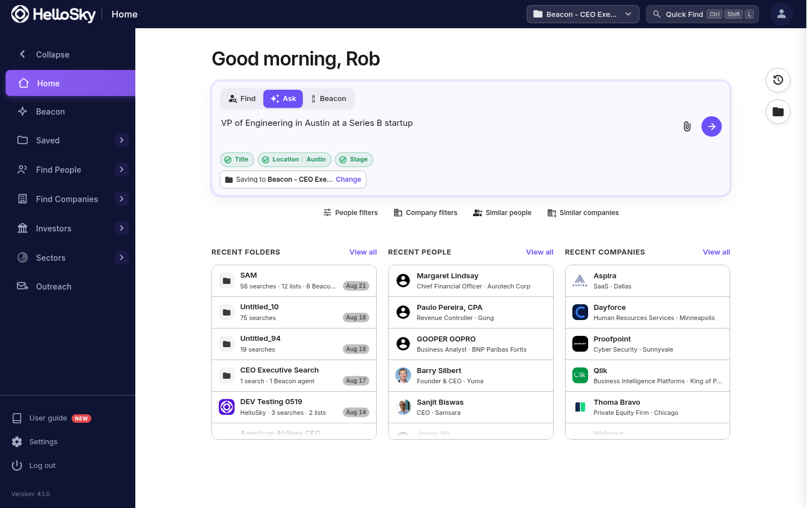
Task: Click the User guide book icon
Action: (x=17, y=418)
